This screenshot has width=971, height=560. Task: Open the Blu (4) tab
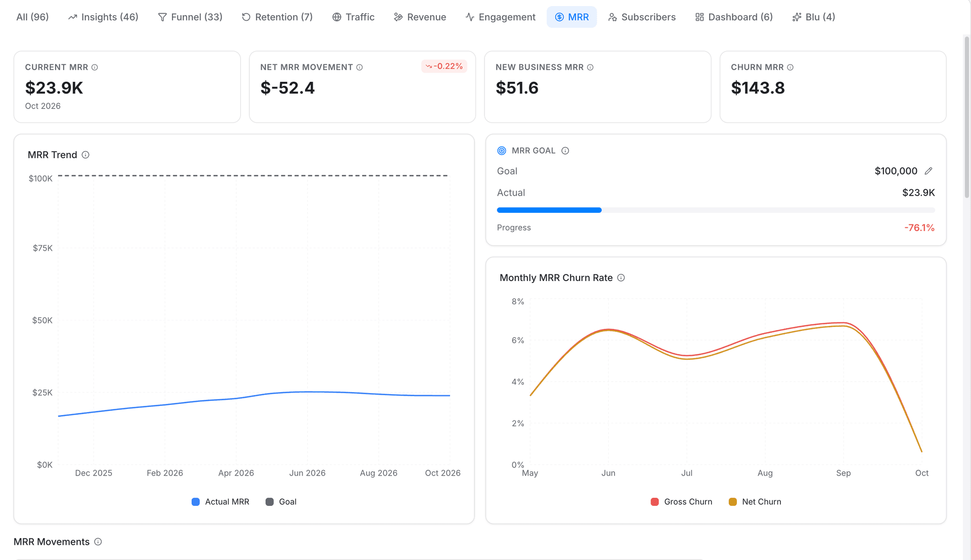(x=813, y=17)
